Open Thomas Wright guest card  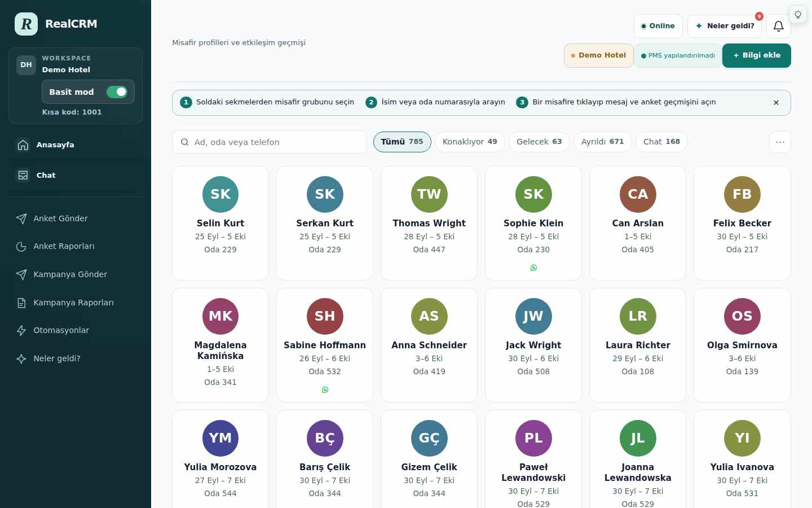429,223
